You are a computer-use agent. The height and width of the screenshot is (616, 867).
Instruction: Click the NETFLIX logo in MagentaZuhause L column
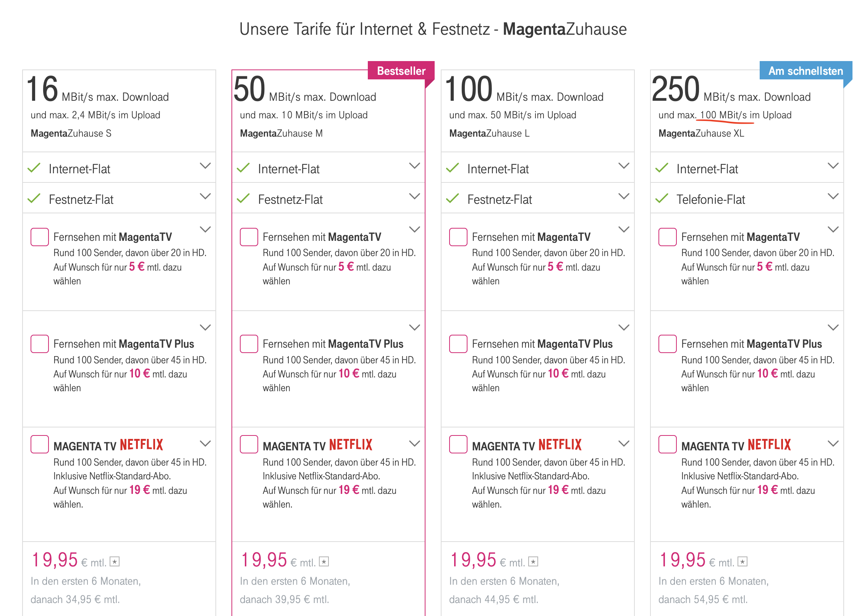pos(560,445)
